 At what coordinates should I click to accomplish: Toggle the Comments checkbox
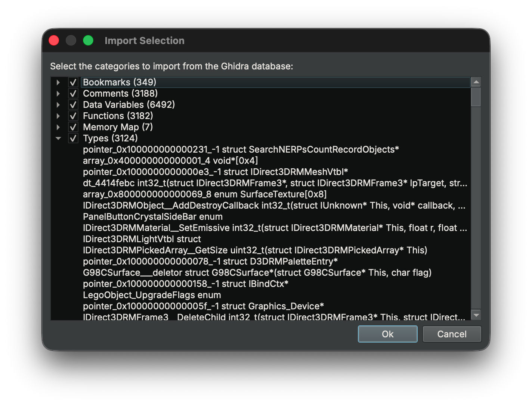[x=73, y=94]
